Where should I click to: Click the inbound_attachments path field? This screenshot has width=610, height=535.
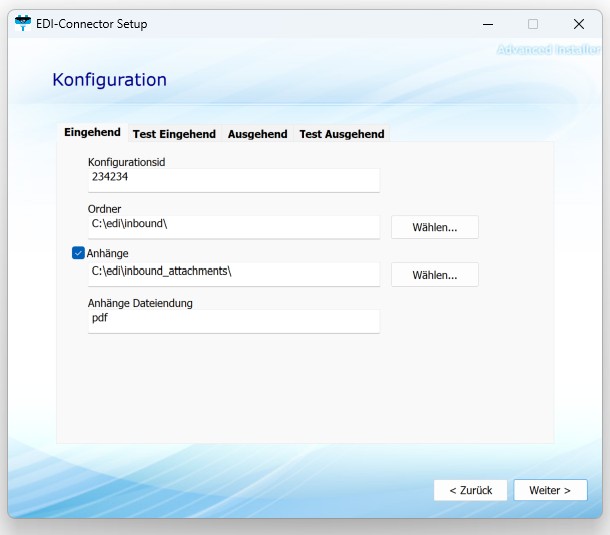(233, 272)
